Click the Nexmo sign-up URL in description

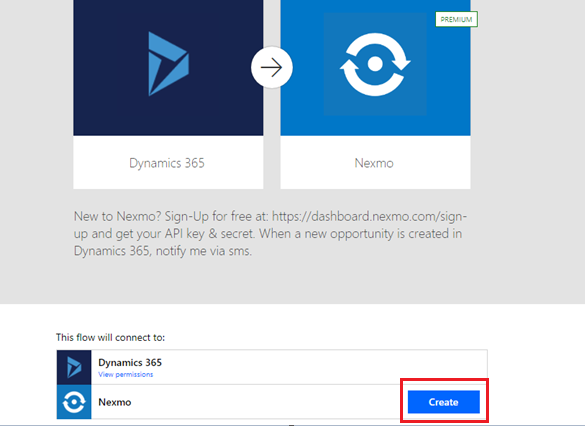(x=270, y=225)
